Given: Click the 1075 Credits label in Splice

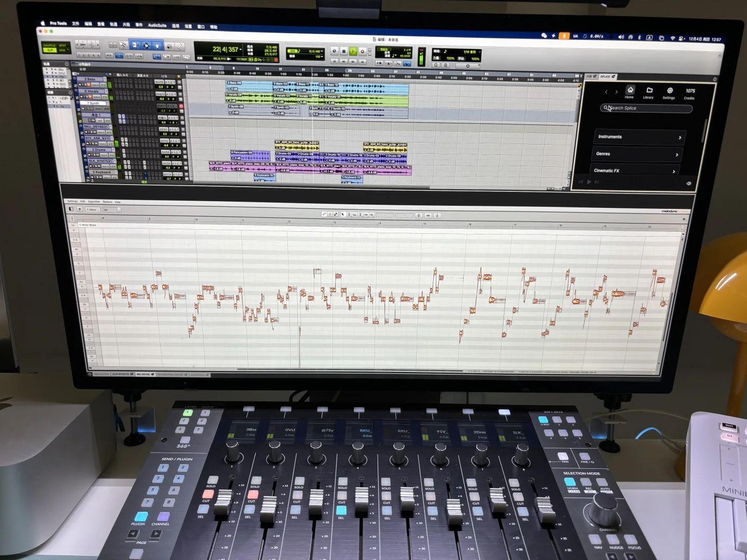Looking at the screenshot, I should (x=690, y=94).
